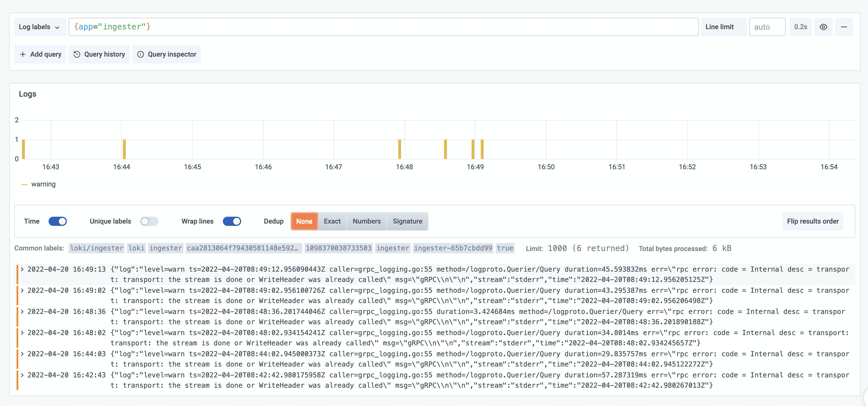868x406 pixels.
Task: Click the Line limit button
Action: point(723,27)
